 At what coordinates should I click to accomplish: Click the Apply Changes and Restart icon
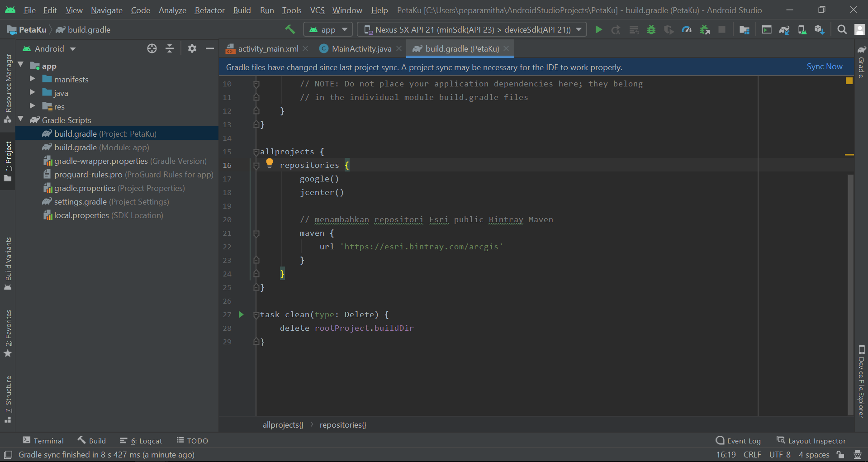coord(616,30)
